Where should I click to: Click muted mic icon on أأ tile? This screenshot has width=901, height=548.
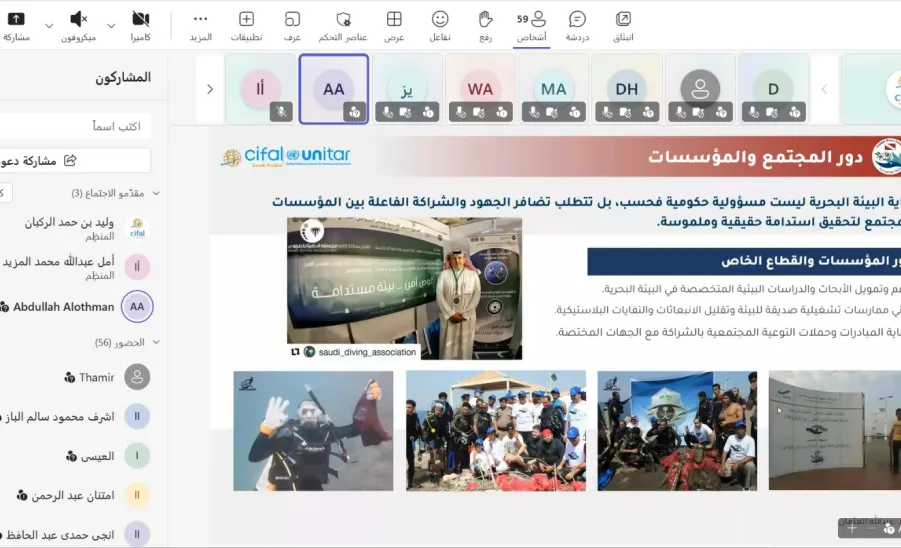[282, 112]
